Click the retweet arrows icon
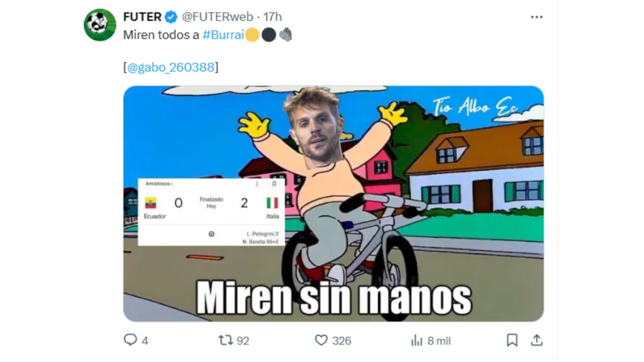Viewport: 644px width, 362px height. click(x=226, y=340)
